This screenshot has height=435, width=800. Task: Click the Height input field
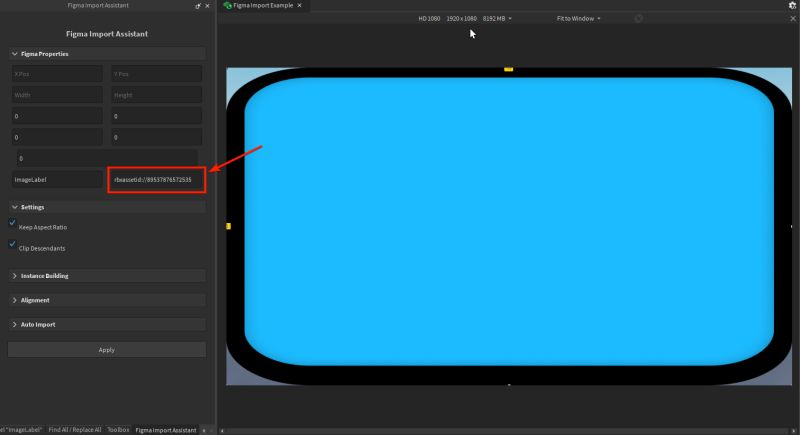coord(157,95)
